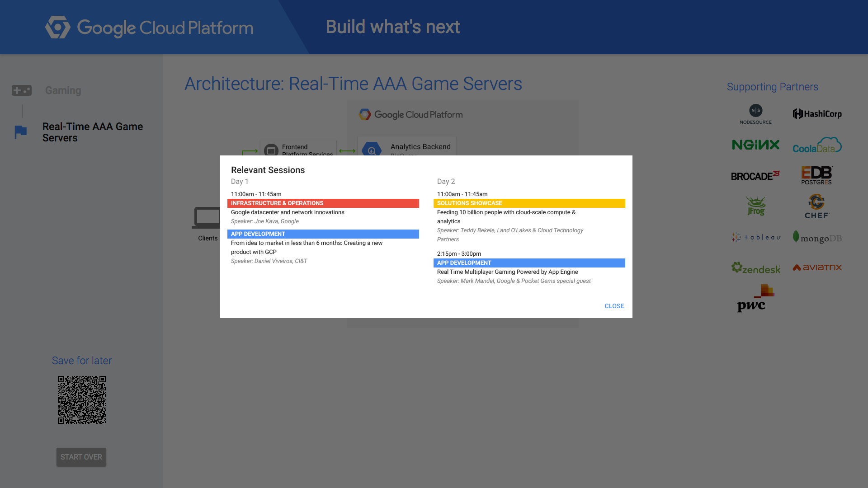
Task: Click the Frontend Platform Services icon
Action: point(271,150)
